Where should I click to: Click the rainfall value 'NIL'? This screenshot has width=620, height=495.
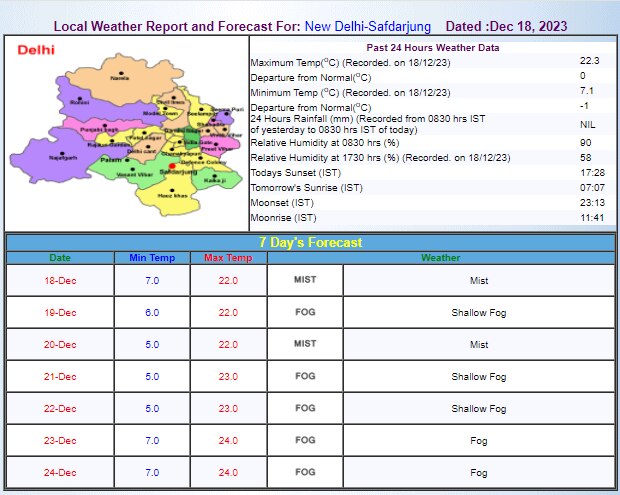coord(588,125)
